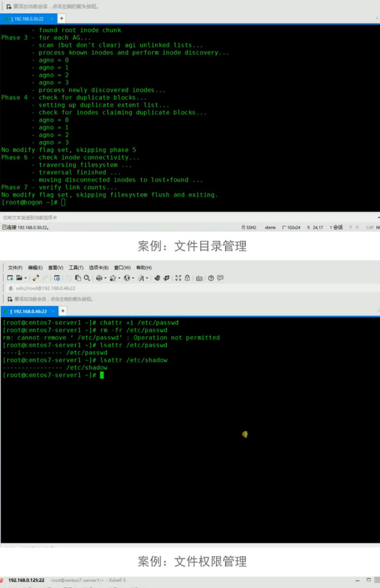Click the up arrow in status bar
This screenshot has width=380, height=588.
click(x=351, y=227)
